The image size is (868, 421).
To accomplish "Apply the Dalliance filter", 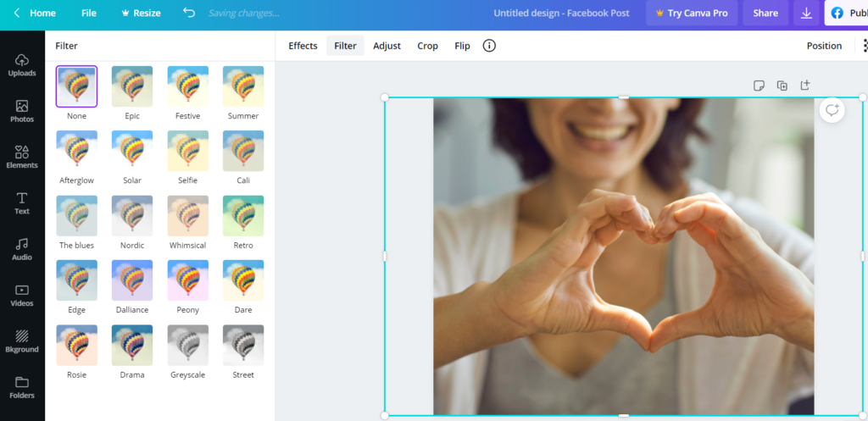I will [132, 280].
